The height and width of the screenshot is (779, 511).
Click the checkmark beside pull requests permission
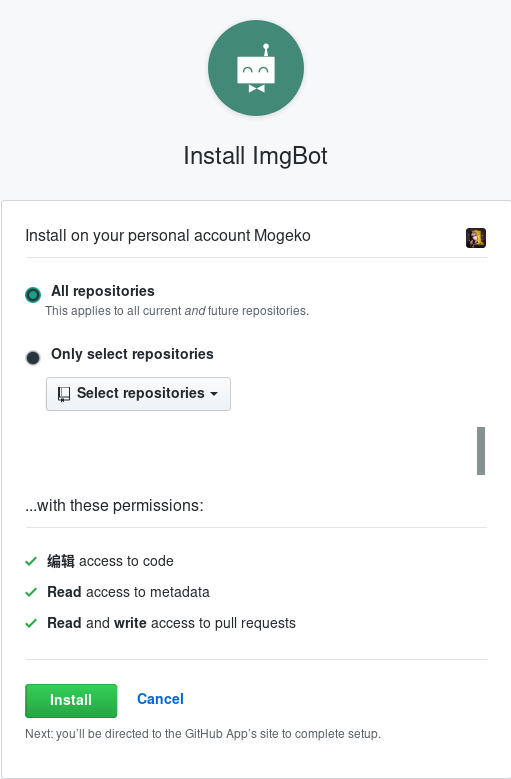click(x=31, y=623)
